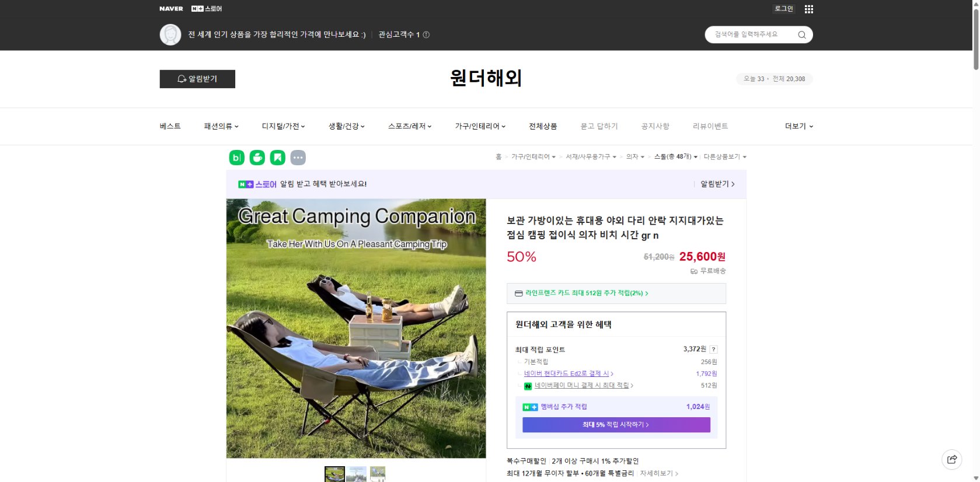980x482 pixels.
Task: Click the 오늘 33 visitor counter
Action: [754, 79]
